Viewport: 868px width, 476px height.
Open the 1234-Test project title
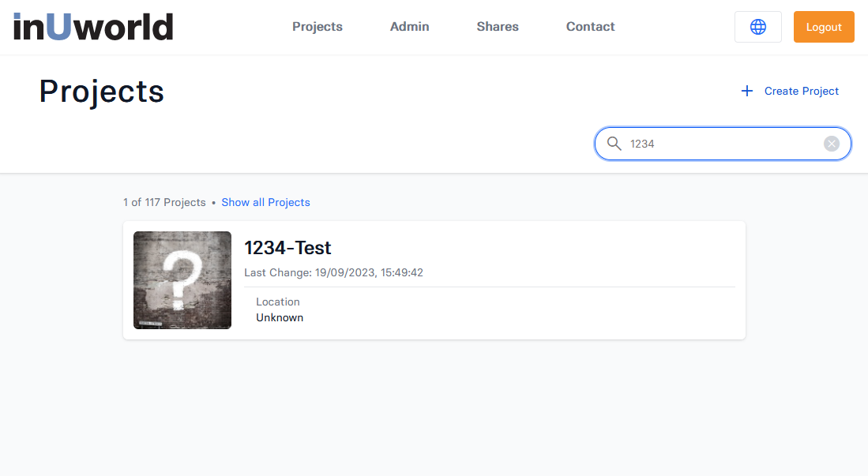287,248
